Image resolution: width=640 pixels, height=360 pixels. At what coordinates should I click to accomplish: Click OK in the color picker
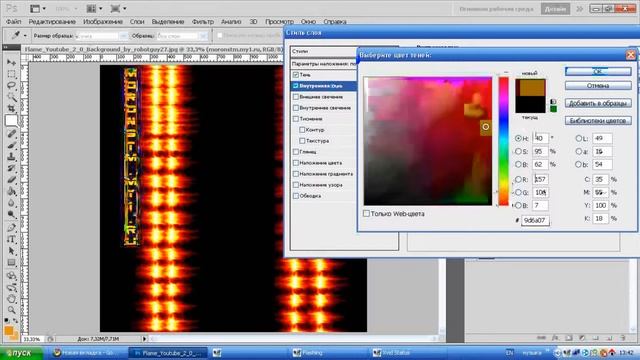point(598,71)
